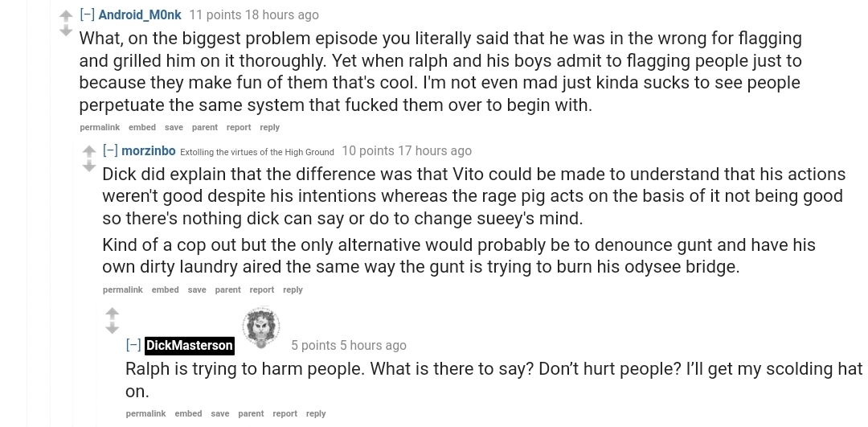Reply to DickMasterson's comment
The height and width of the screenshot is (427, 868).
click(316, 413)
